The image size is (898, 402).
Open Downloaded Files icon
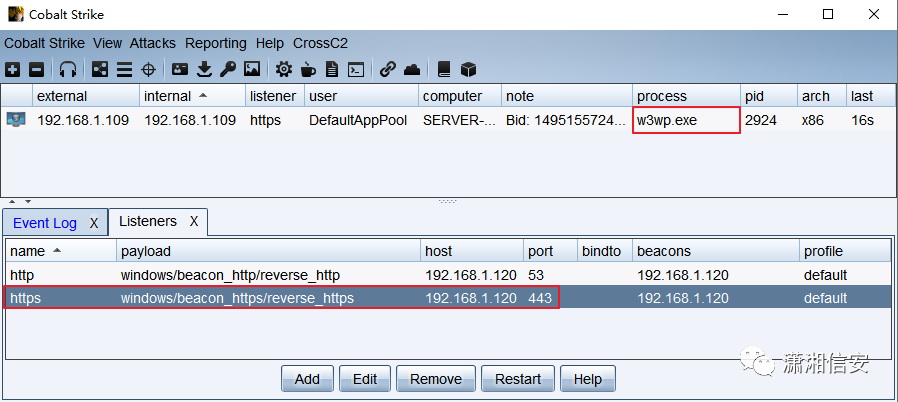(x=204, y=70)
